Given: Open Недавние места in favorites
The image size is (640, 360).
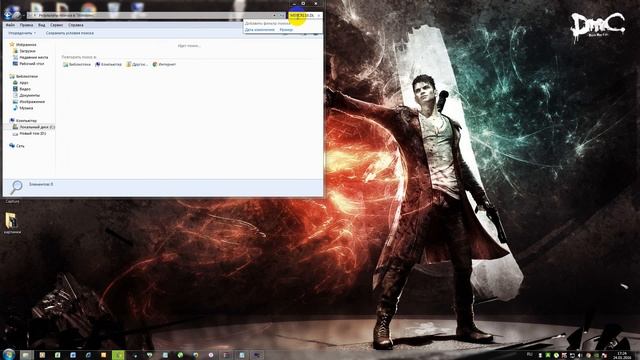Looking at the screenshot, I should 33,58.
